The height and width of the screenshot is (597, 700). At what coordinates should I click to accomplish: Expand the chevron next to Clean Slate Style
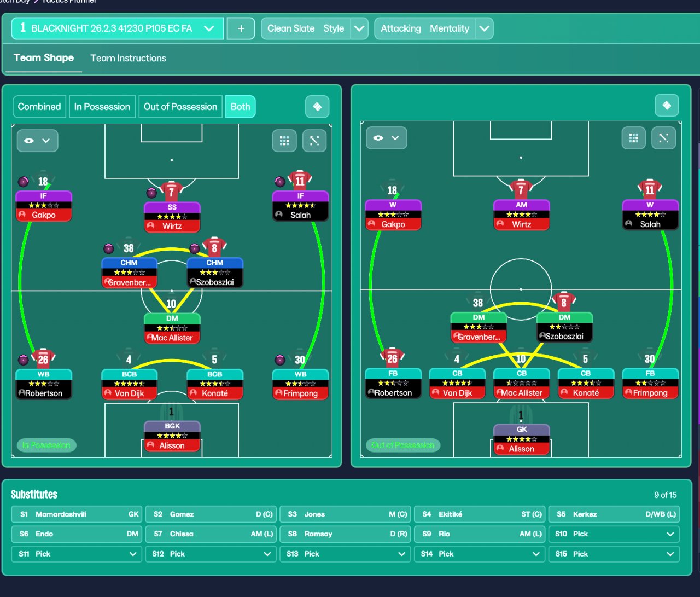point(359,28)
